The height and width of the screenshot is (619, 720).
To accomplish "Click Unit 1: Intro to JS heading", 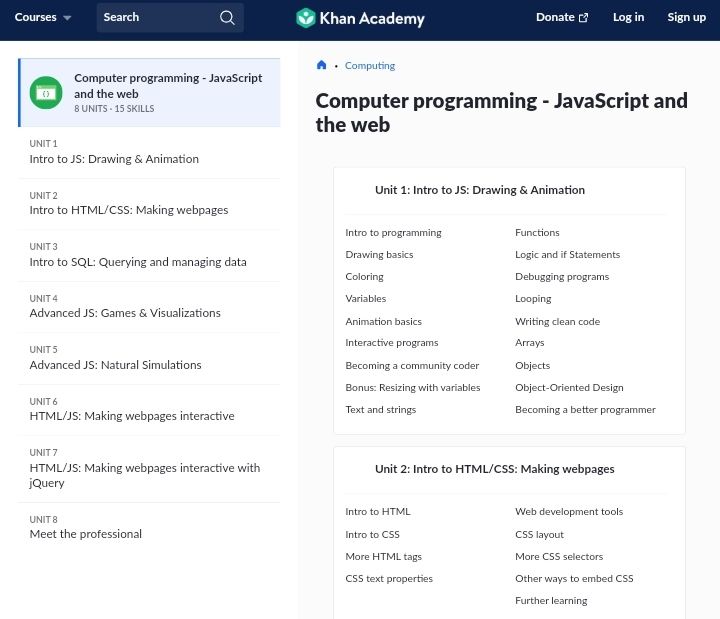I will (x=479, y=190).
